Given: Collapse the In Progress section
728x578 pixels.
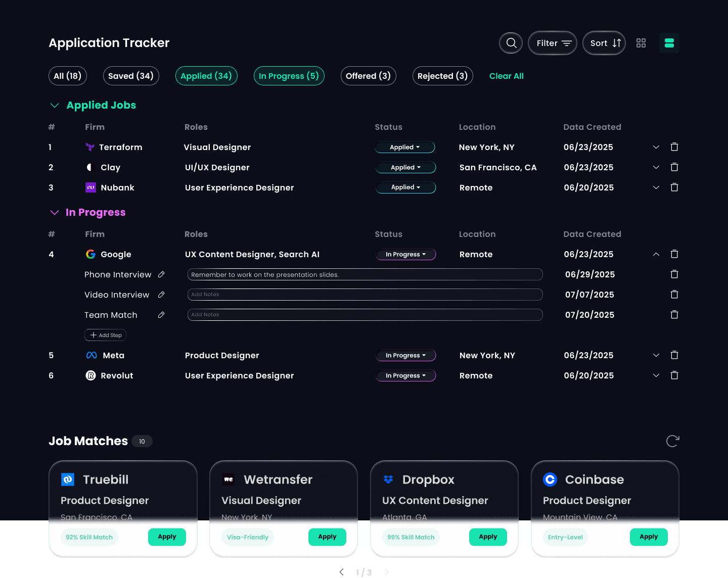Looking at the screenshot, I should click(55, 212).
